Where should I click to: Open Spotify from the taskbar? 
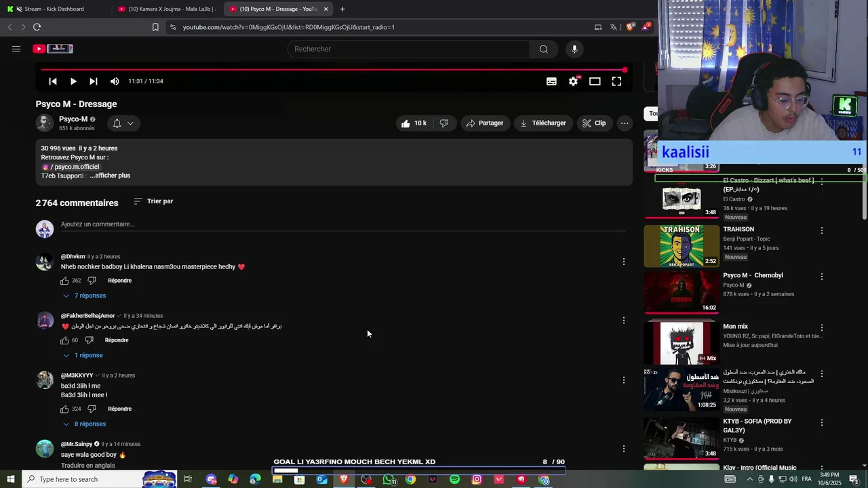[x=454, y=479]
